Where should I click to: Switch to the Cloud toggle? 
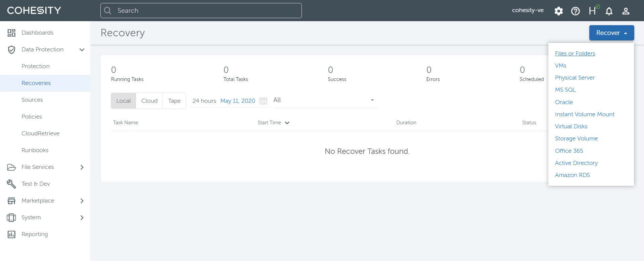[x=149, y=101]
